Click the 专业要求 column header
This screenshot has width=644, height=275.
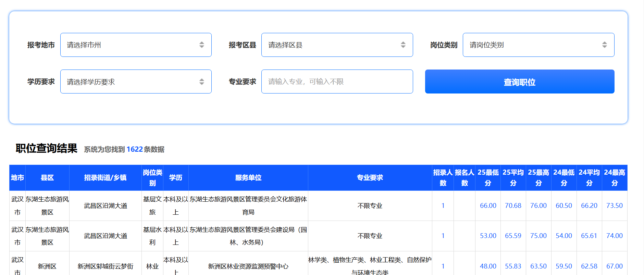370,178
